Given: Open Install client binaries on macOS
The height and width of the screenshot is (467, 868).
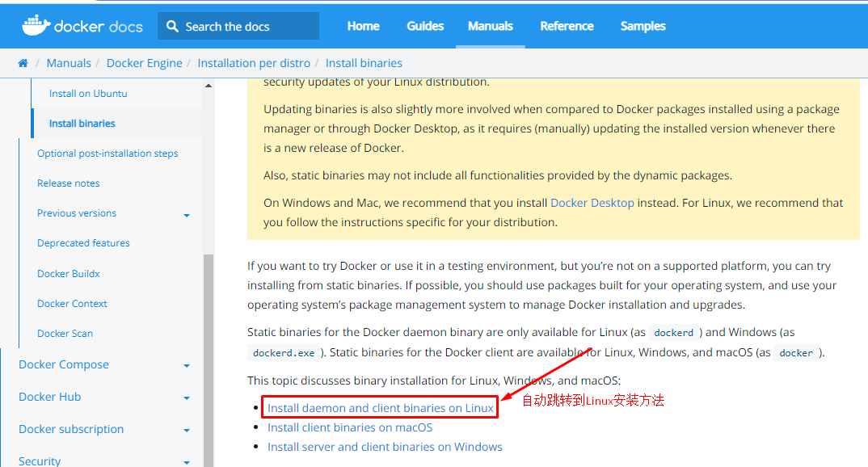Looking at the screenshot, I should (x=349, y=427).
